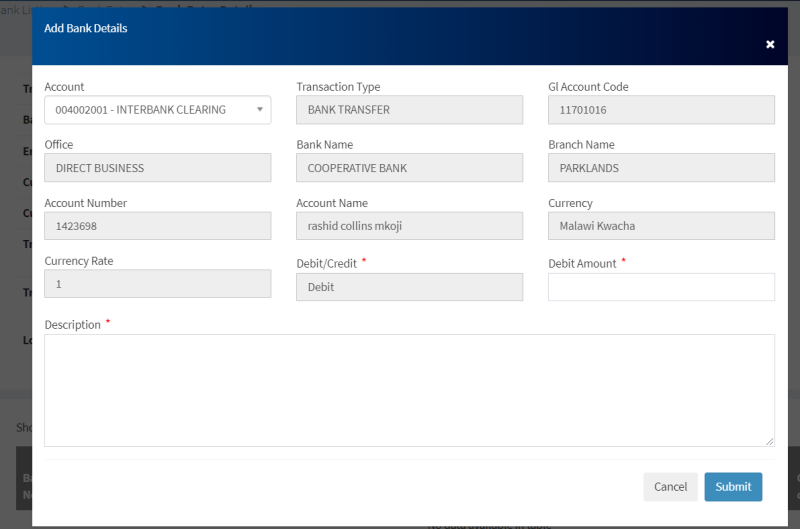The width and height of the screenshot is (800, 529).
Task: Click the Currency field showing Malawi Kwacha
Action: (661, 226)
